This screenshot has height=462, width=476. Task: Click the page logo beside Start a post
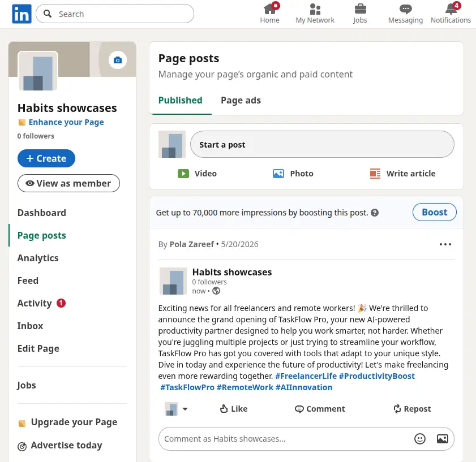point(172,144)
